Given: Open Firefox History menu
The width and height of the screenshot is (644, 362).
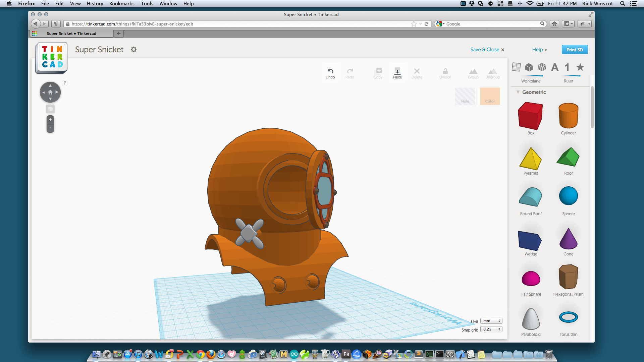Looking at the screenshot, I should [x=95, y=4].
